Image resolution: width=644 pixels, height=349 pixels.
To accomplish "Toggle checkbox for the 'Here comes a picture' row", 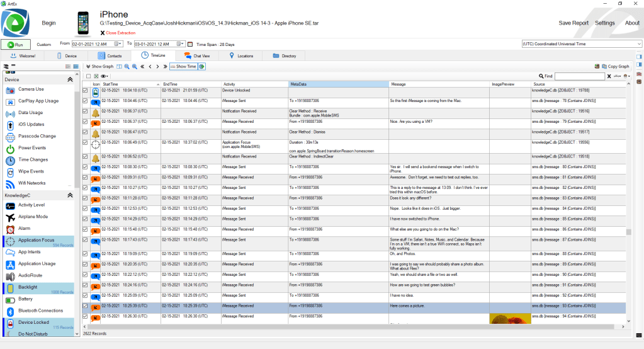I will coord(86,306).
